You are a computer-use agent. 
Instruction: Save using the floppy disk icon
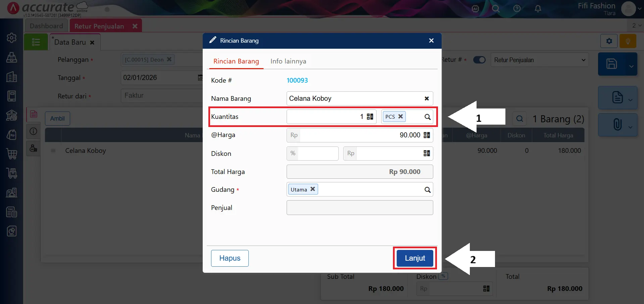612,64
